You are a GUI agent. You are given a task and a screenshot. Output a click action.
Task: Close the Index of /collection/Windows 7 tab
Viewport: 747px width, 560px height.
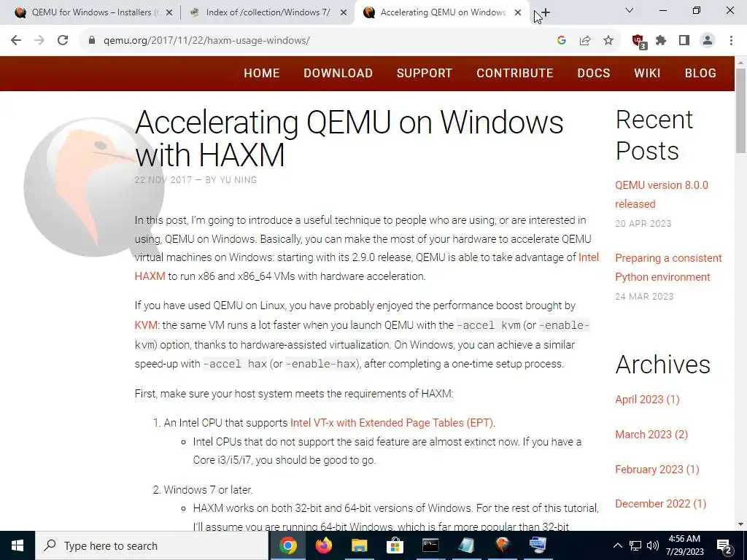pyautogui.click(x=344, y=13)
